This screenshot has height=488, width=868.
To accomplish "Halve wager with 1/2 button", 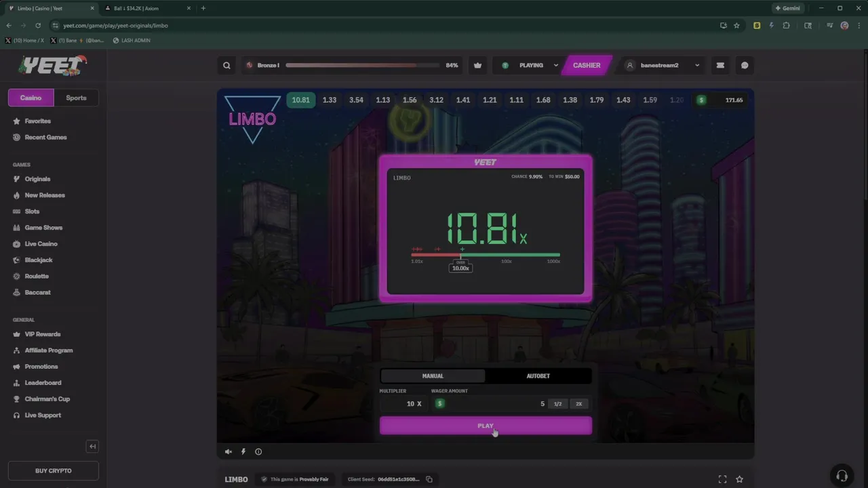I will pyautogui.click(x=557, y=404).
